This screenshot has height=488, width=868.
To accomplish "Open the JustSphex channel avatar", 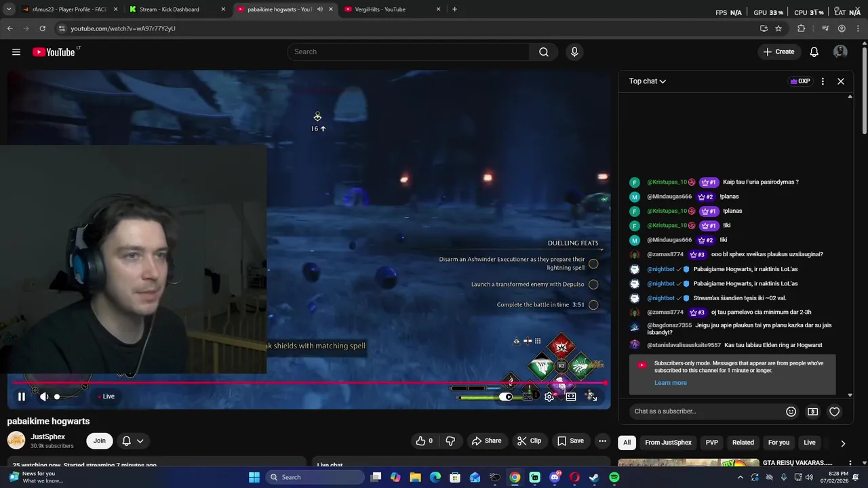I will (x=16, y=441).
